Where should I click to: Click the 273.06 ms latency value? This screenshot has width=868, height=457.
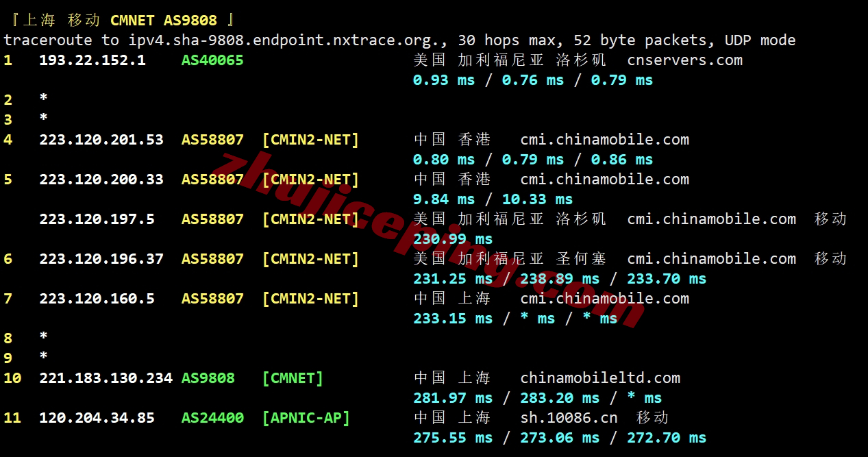tap(560, 438)
